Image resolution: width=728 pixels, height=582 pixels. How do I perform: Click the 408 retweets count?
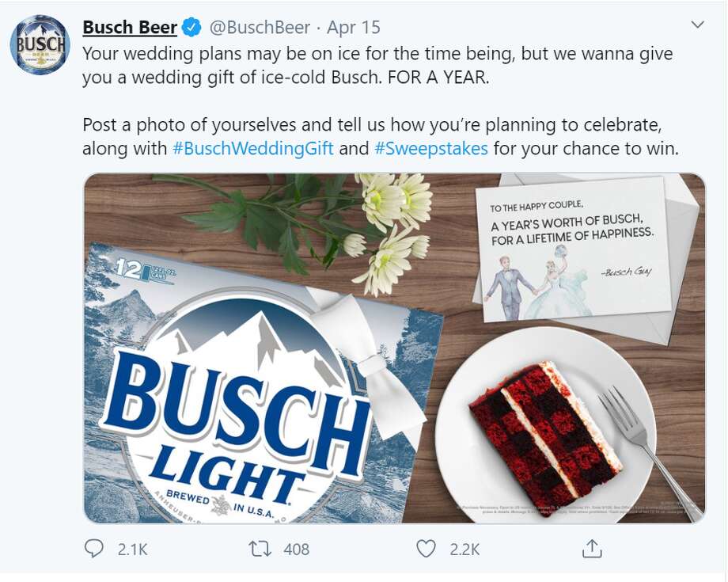point(296,549)
